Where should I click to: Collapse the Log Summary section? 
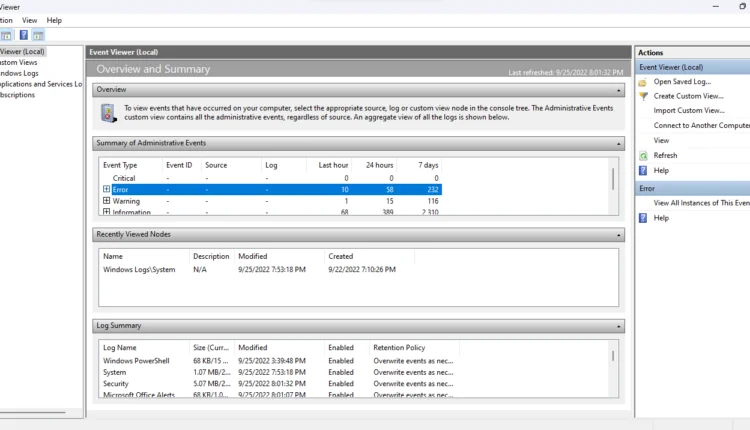(620, 326)
